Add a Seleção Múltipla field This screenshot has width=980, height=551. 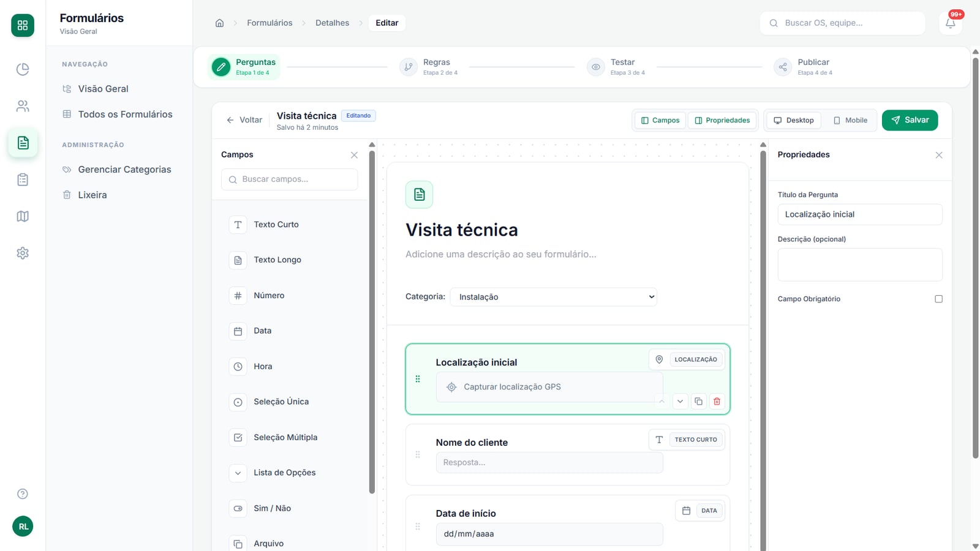290,437
